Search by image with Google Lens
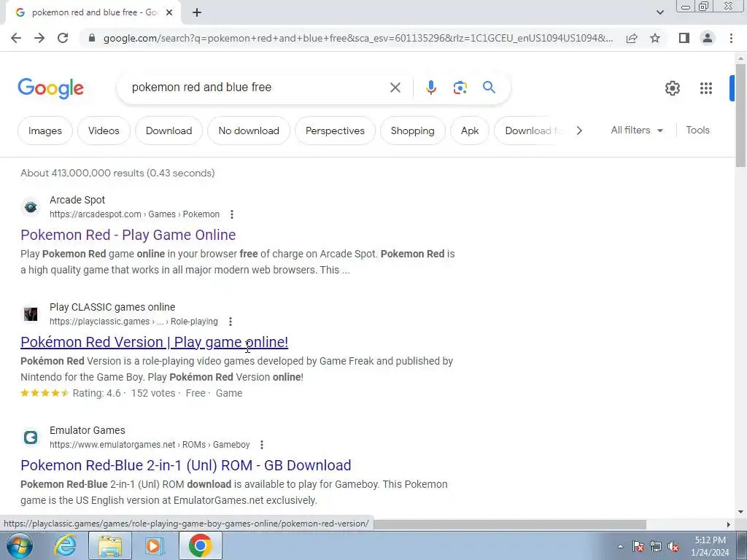Viewport: 747px width, 560px height. (460, 87)
